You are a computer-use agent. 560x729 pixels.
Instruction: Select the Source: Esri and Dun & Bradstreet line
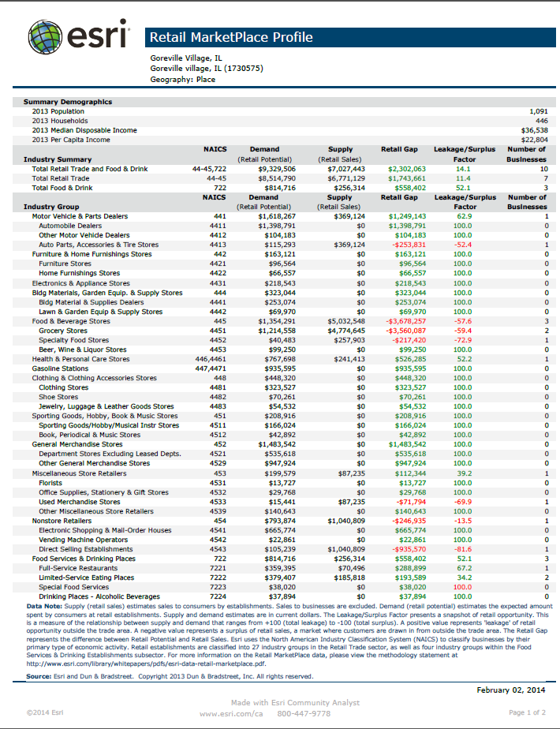[170, 676]
